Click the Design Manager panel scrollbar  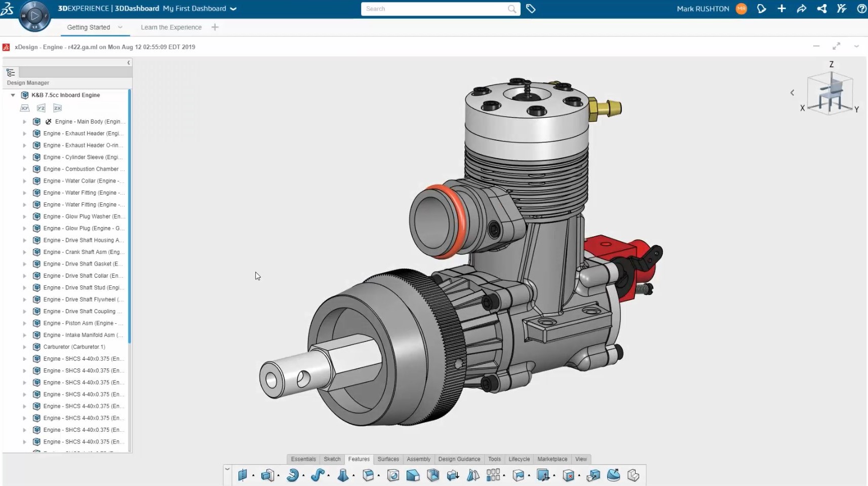coord(130,216)
